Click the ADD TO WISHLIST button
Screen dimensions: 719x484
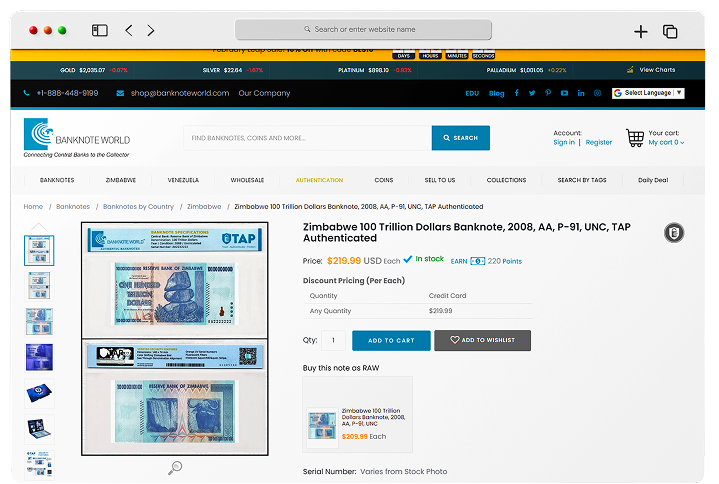coord(482,341)
